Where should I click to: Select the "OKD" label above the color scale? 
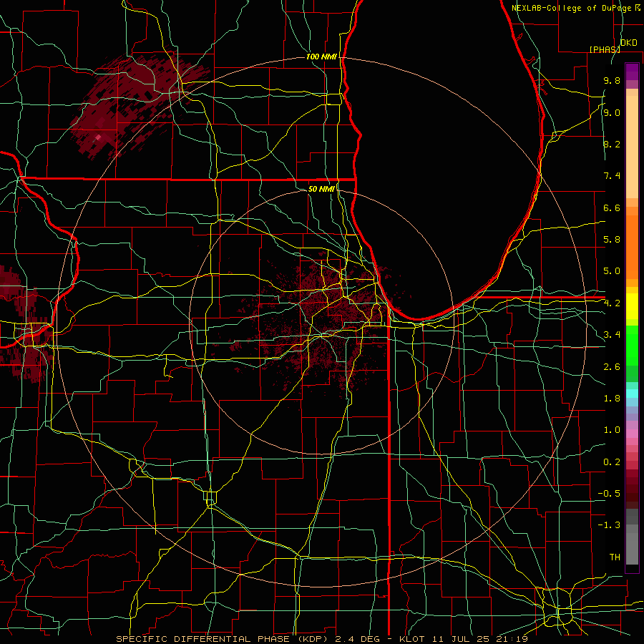(x=628, y=43)
